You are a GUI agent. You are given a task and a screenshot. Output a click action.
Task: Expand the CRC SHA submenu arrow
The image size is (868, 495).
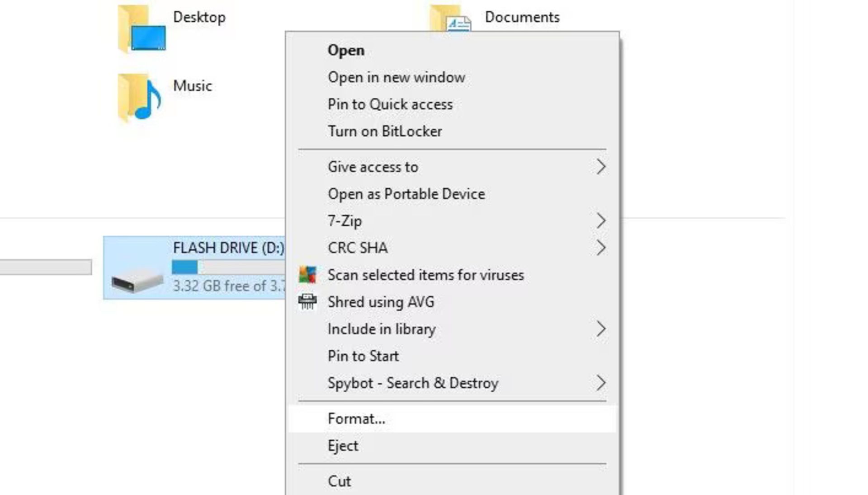click(x=600, y=248)
